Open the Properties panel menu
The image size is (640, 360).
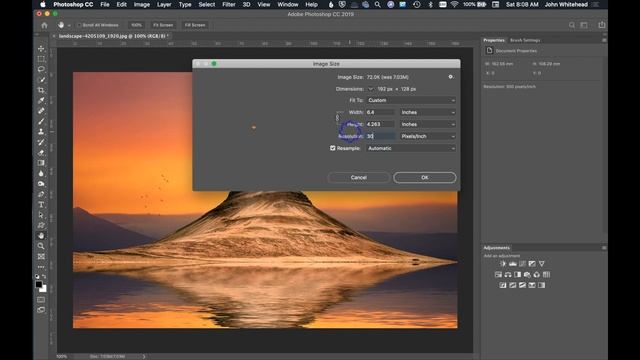(604, 40)
